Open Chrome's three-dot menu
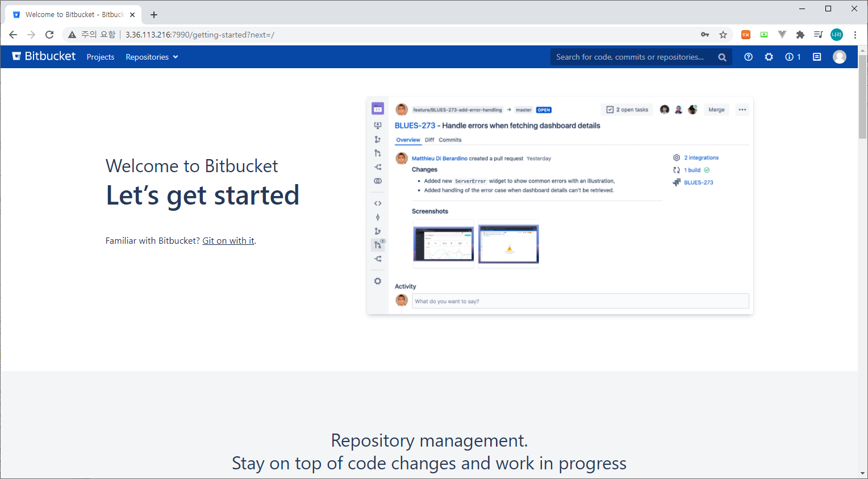Viewport: 868px width, 479px height. [856, 34]
